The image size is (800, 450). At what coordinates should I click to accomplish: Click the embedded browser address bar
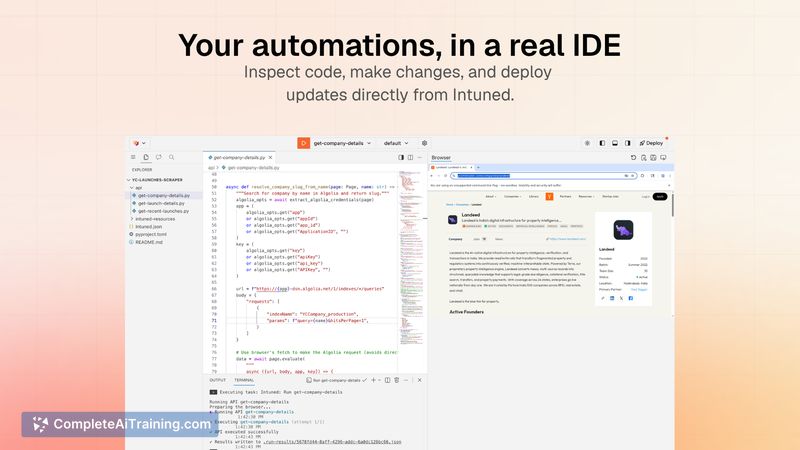[544, 176]
